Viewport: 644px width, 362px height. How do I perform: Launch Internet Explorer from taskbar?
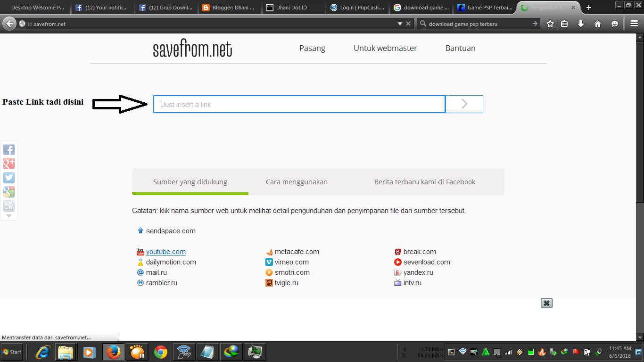pos(43,352)
